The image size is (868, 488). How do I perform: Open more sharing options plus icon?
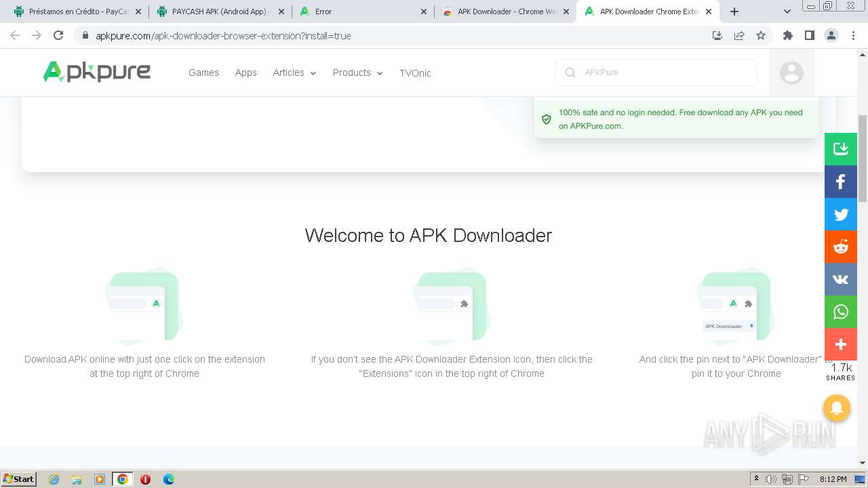coord(841,344)
